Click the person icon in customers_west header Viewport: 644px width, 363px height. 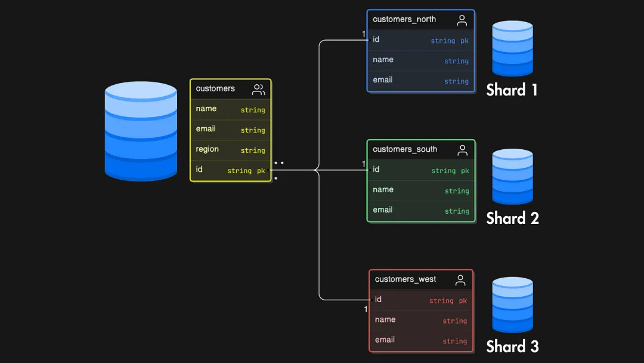pyautogui.click(x=460, y=280)
